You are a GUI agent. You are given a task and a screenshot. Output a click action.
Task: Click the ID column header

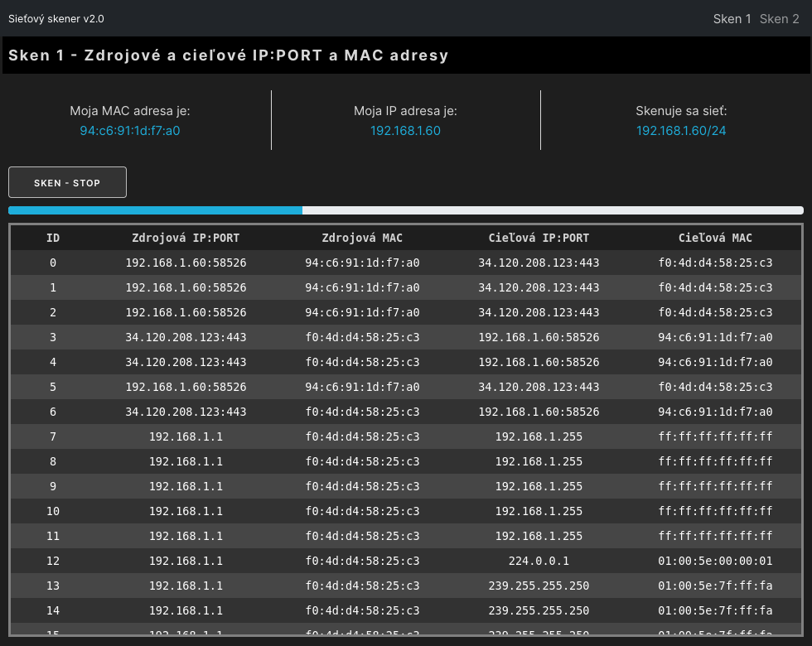tap(53, 238)
